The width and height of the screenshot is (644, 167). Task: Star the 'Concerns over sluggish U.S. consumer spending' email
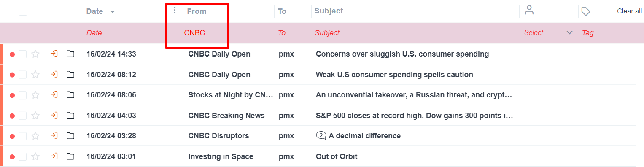click(35, 54)
